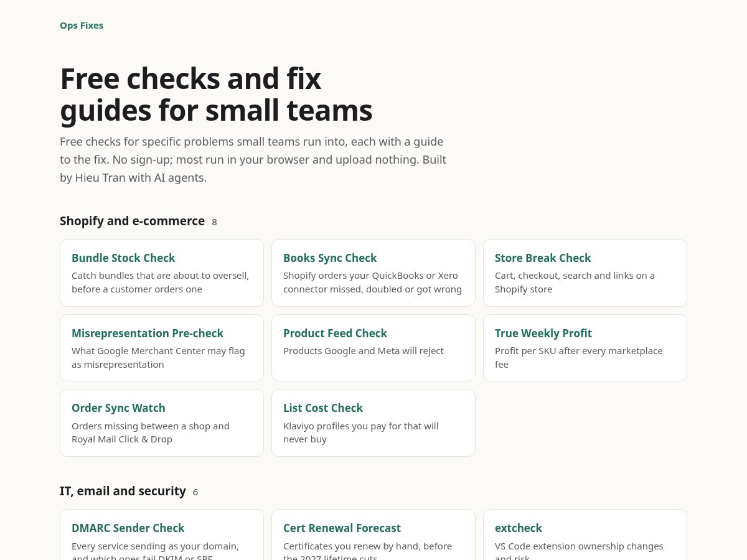Screen dimensions: 747x560
Task: Open the Books Sync Check card
Action: pos(374,273)
